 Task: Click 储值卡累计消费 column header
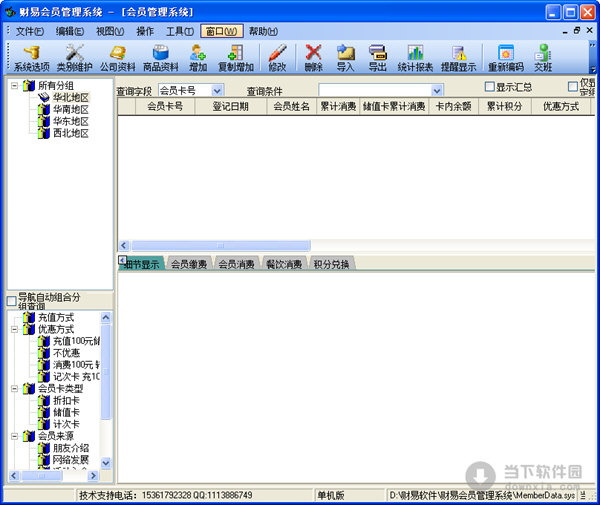394,106
